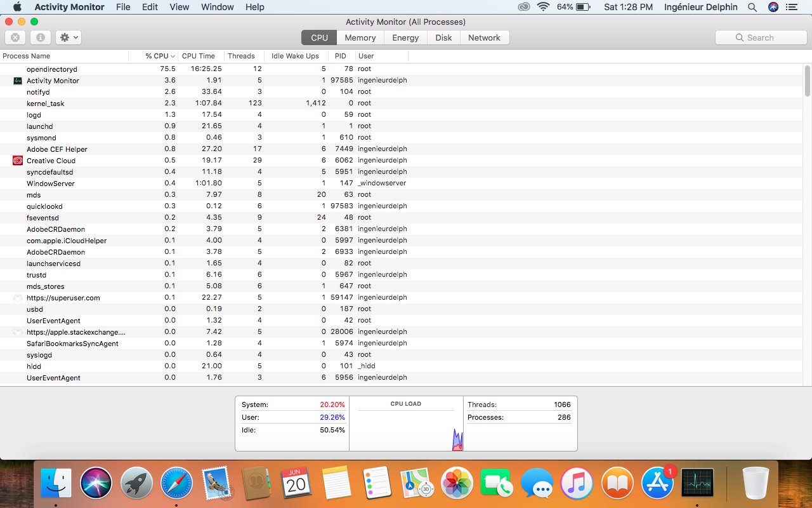Screen dimensions: 812x508
Task: Open the File menu
Action: pyautogui.click(x=123, y=7)
